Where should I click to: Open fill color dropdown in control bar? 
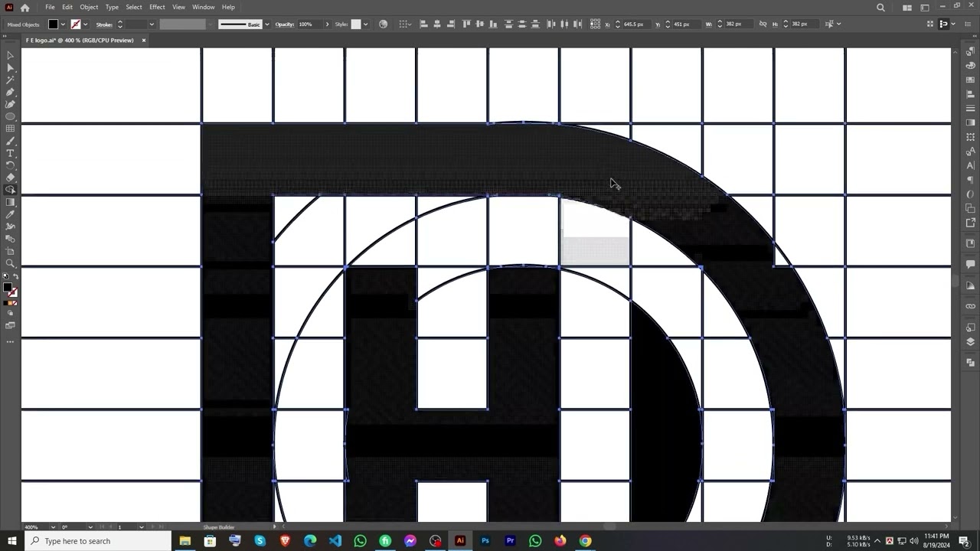pos(63,24)
